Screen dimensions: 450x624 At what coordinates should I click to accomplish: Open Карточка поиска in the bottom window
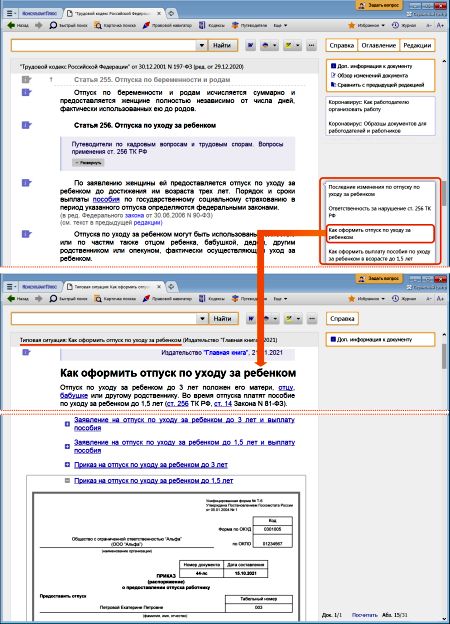pos(115,298)
